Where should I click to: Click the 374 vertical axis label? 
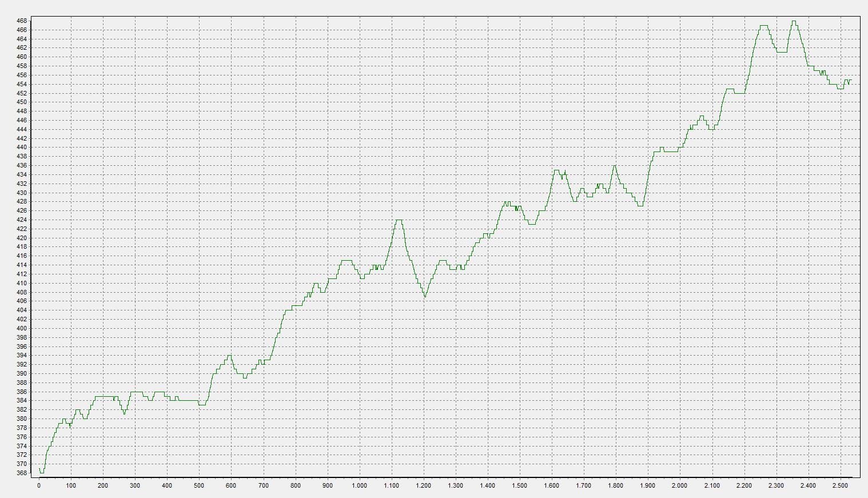21,446
